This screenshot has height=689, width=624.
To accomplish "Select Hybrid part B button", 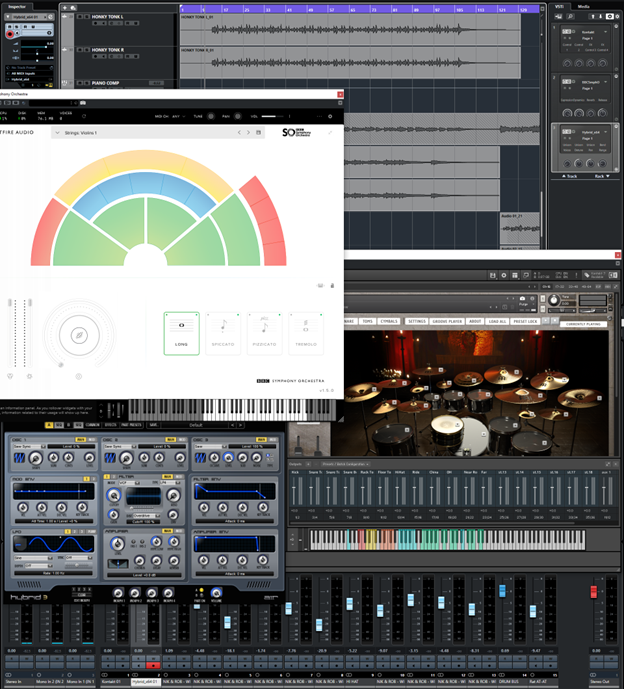I will pos(68,425).
